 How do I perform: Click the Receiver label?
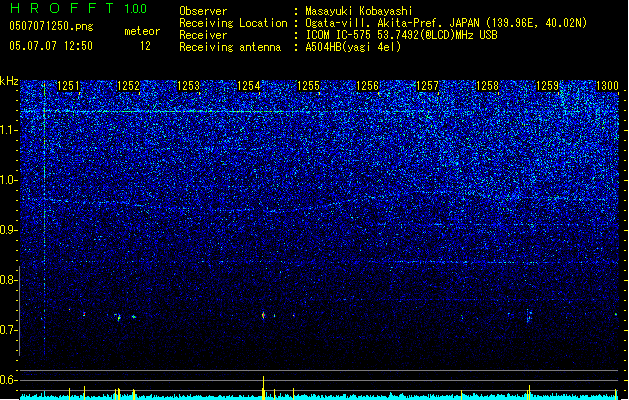(x=203, y=35)
